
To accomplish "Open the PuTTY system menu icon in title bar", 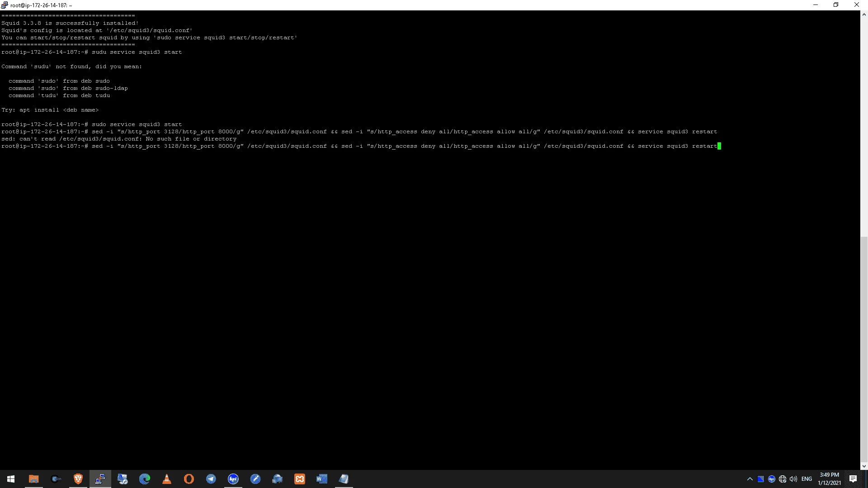I will 5,5.
